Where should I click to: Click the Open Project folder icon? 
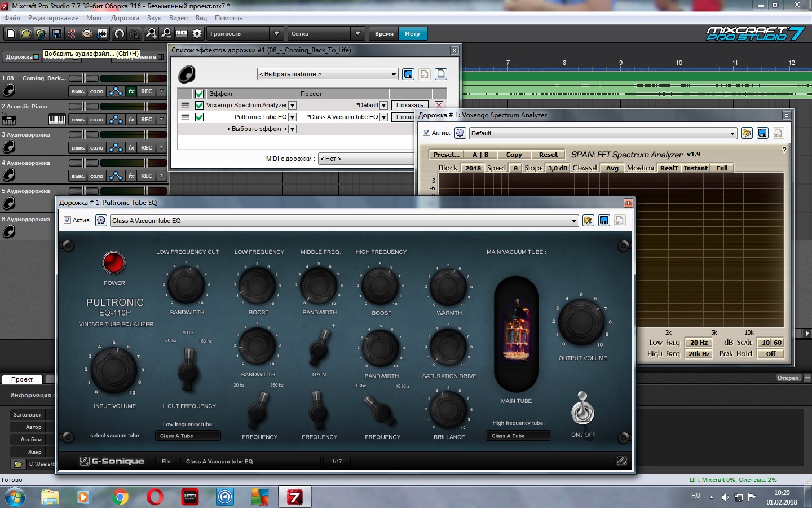26,34
